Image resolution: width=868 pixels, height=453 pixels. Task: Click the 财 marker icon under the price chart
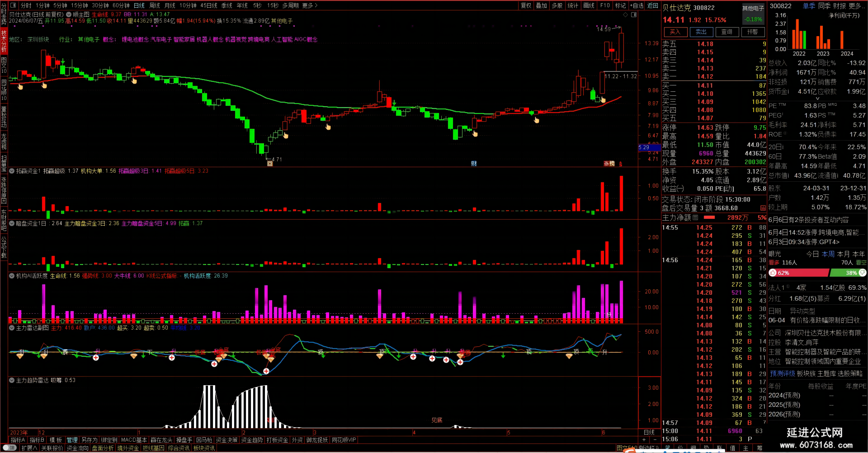click(x=474, y=164)
